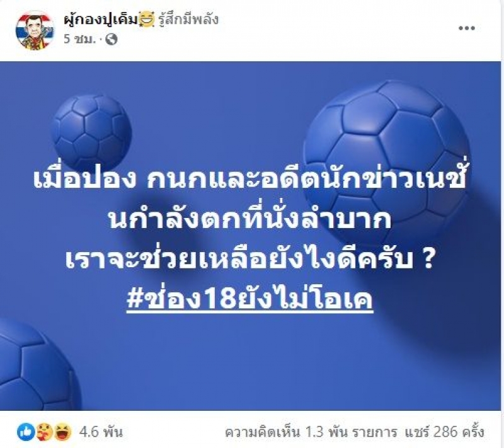The width and height of the screenshot is (504, 448).
Task: Click the 5 ชม. post timestamp
Action: (x=80, y=40)
